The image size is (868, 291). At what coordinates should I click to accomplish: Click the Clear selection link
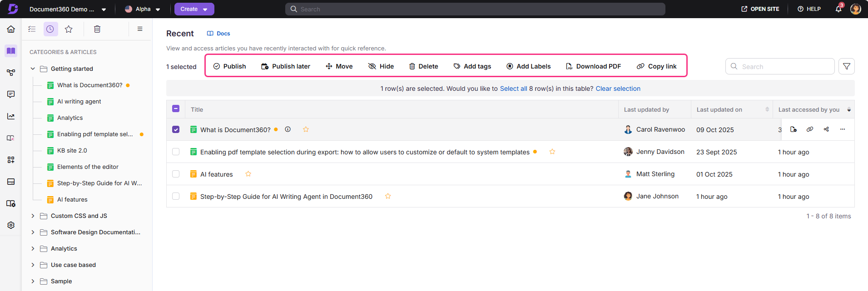pos(618,89)
